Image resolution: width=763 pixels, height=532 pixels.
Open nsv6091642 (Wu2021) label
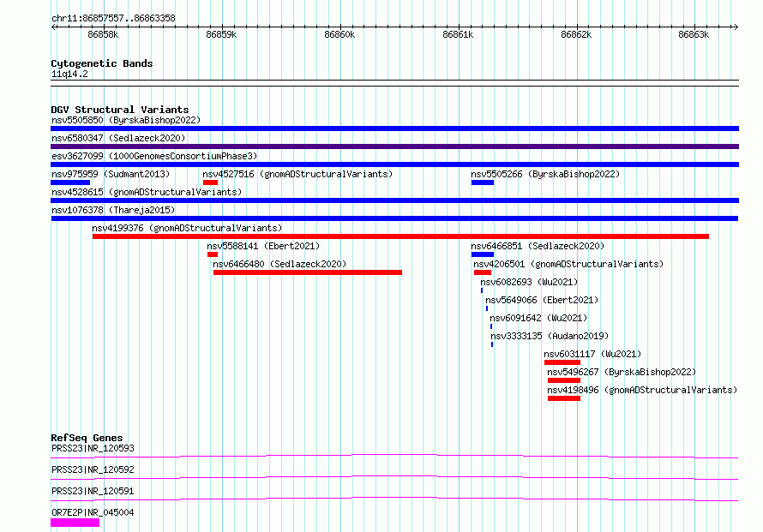pyautogui.click(x=538, y=318)
